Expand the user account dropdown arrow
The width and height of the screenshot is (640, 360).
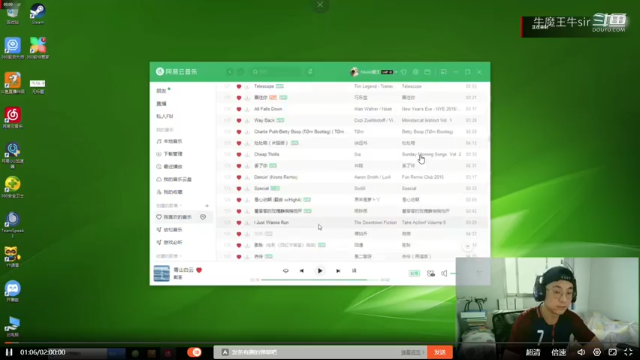click(396, 72)
